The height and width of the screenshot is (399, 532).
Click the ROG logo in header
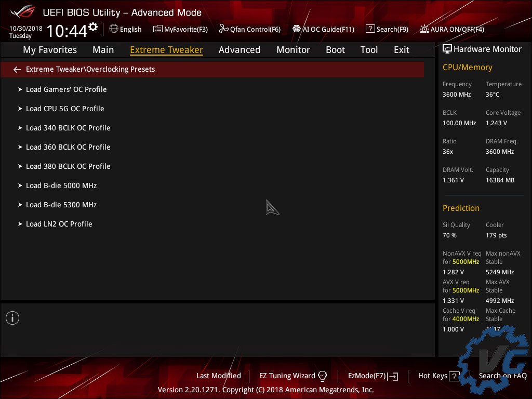coord(23,11)
